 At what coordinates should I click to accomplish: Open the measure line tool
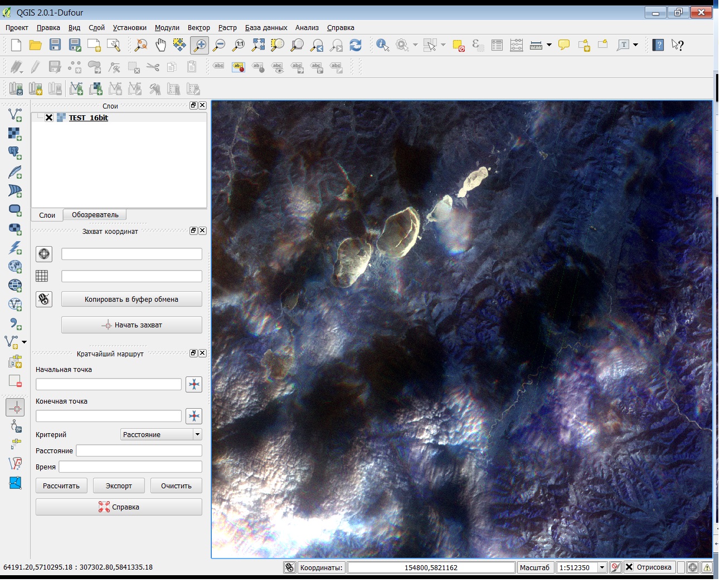pyautogui.click(x=535, y=45)
